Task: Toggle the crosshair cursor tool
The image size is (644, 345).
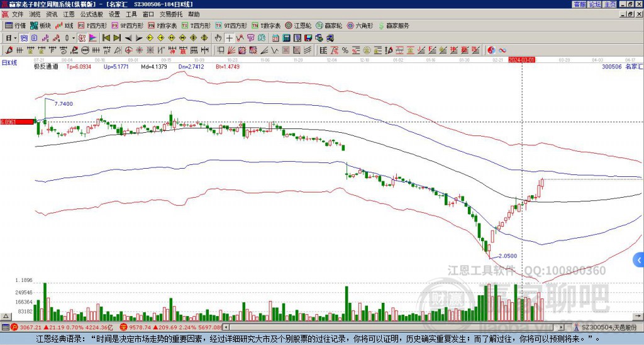Action: coord(229,38)
